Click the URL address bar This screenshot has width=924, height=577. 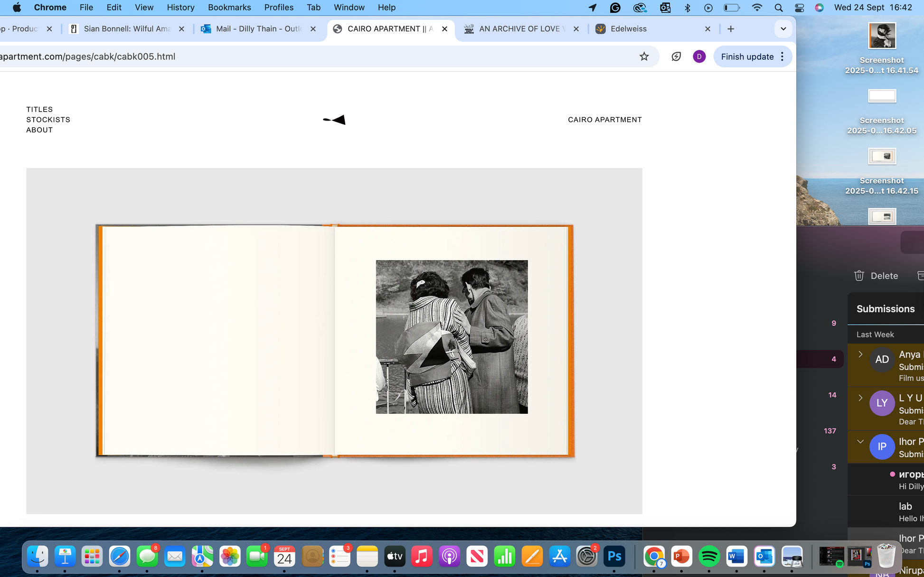(285, 56)
